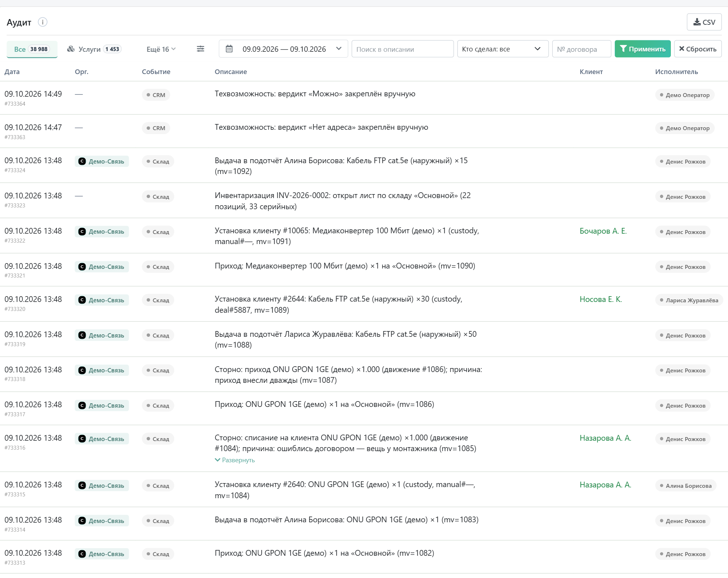Click the Дата column header

(12, 72)
